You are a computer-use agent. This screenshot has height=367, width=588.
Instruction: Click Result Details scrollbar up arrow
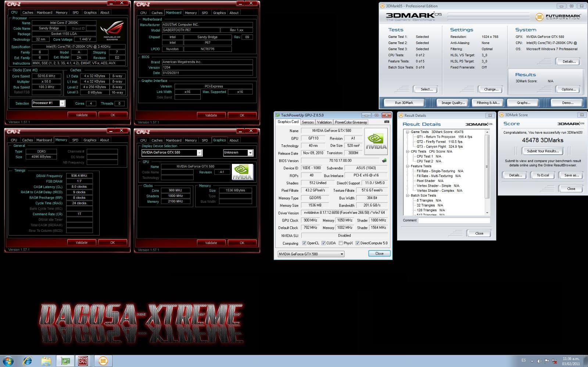click(x=487, y=132)
